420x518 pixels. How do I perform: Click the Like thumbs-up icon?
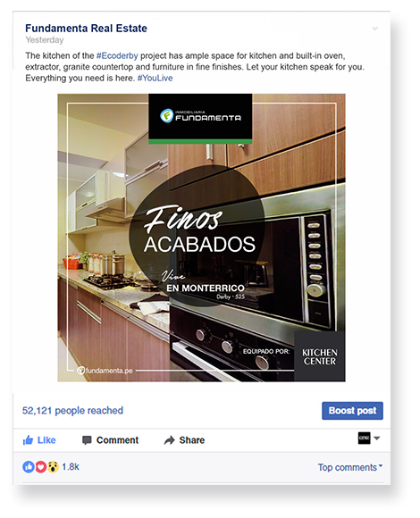[28, 440]
